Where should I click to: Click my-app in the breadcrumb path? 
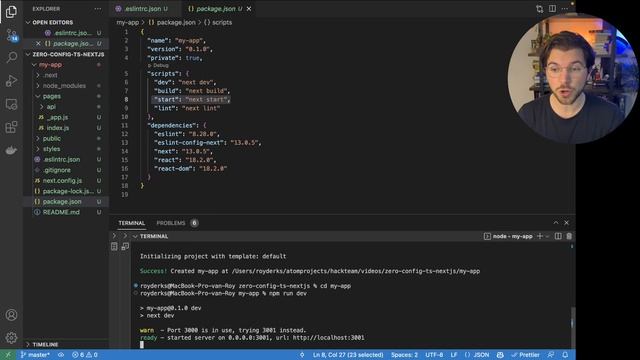click(128, 22)
